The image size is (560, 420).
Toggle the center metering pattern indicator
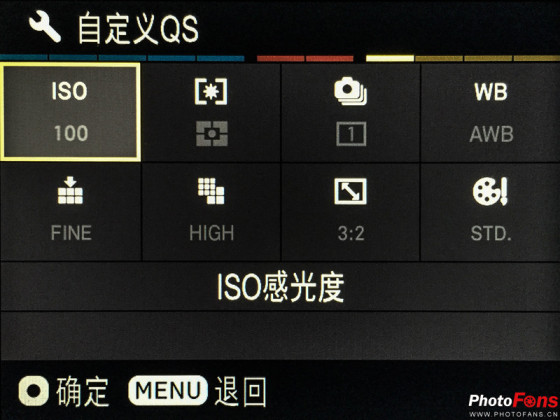[x=212, y=134]
